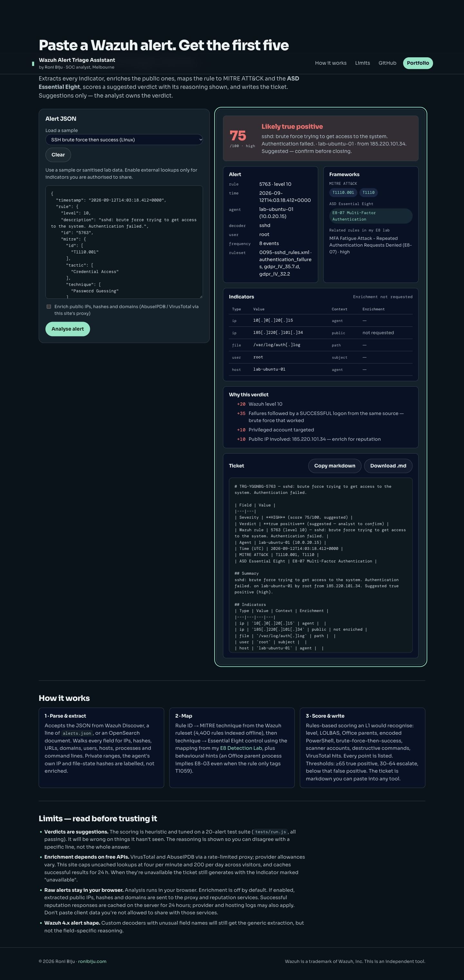Click the Wazuh Alert Triage Assistant title
The image size is (464, 980).
pyautogui.click(x=77, y=60)
